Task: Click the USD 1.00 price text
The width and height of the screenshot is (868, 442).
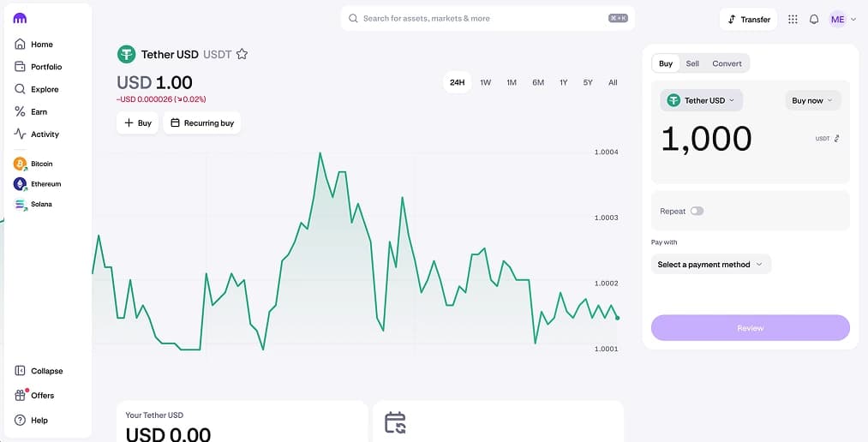Action: [x=154, y=82]
